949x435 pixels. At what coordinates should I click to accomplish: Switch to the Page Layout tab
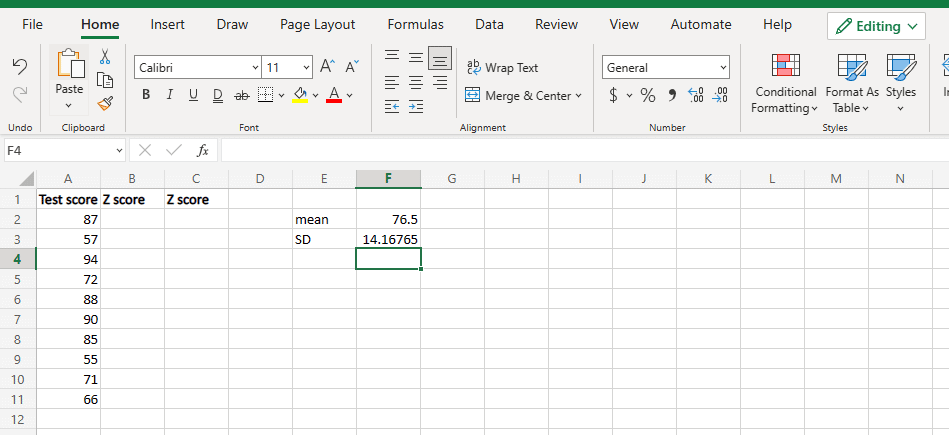pyautogui.click(x=318, y=25)
